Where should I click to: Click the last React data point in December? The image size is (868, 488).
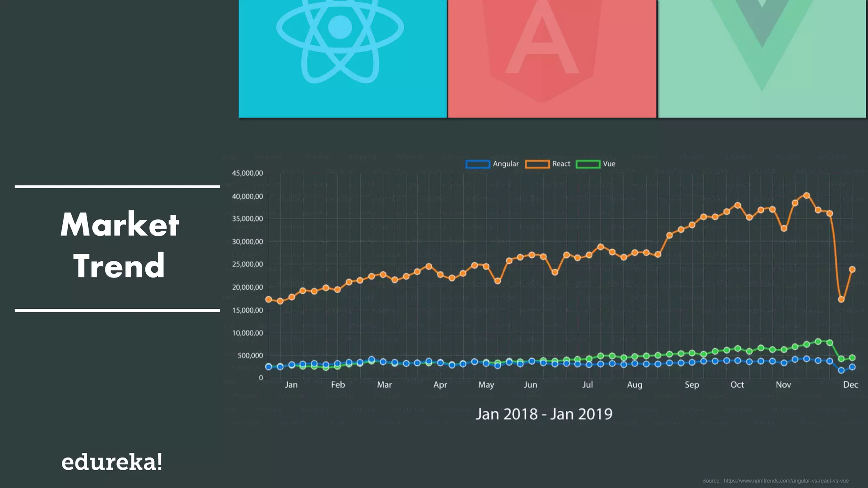852,269
